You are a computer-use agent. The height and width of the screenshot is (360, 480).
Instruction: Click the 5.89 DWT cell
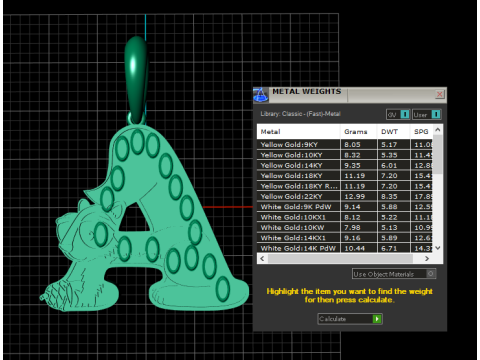(x=394, y=238)
